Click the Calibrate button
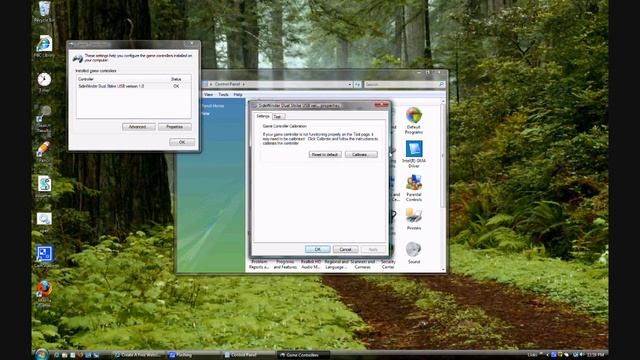This screenshot has height=360, width=640. tap(361, 155)
